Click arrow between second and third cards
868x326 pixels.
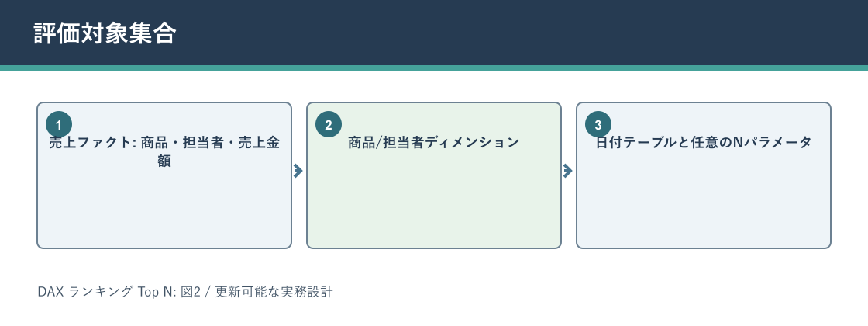coord(567,171)
